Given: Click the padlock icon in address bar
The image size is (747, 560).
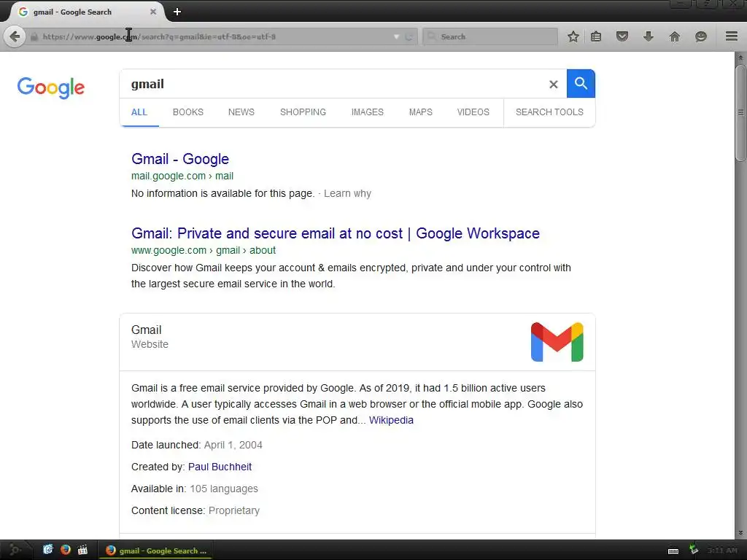Looking at the screenshot, I should [x=34, y=36].
